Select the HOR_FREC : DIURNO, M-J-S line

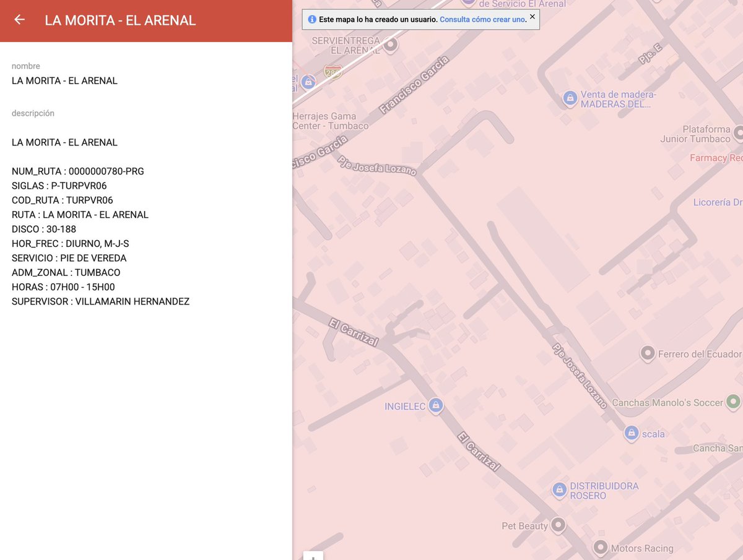click(x=71, y=244)
